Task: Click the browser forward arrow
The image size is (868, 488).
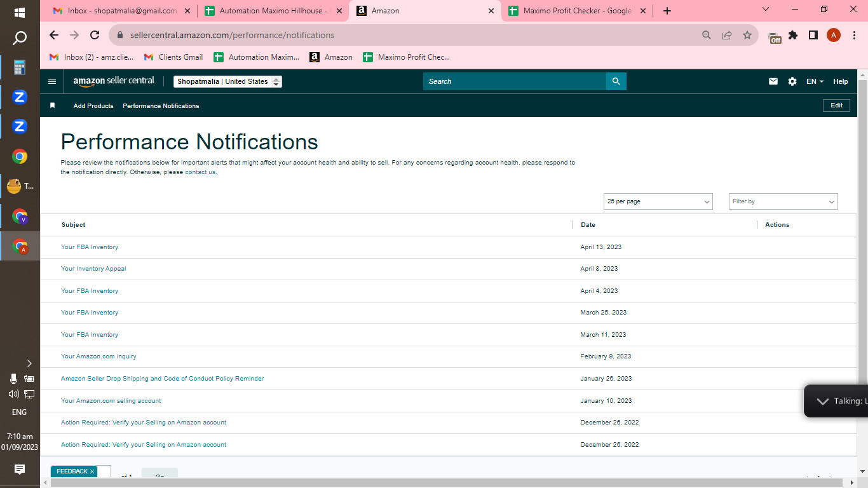Action: 74,35
